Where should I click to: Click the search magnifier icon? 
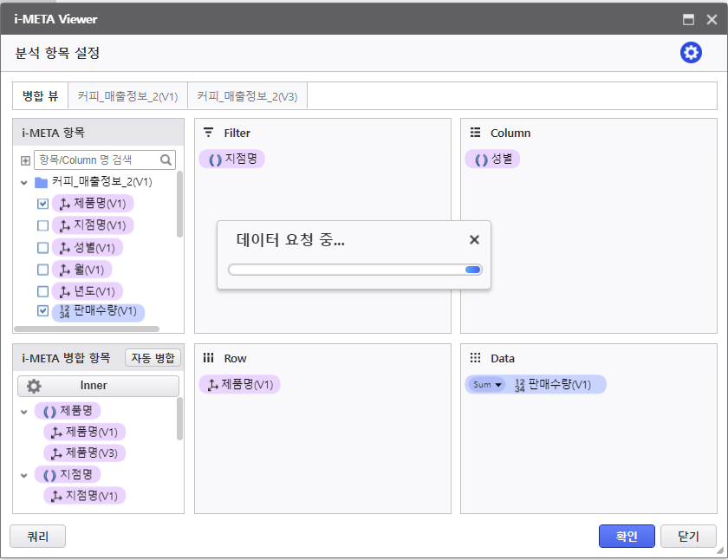pyautogui.click(x=166, y=160)
